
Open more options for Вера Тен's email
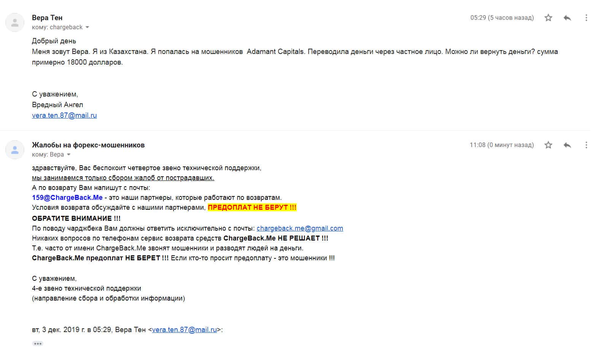(x=586, y=18)
